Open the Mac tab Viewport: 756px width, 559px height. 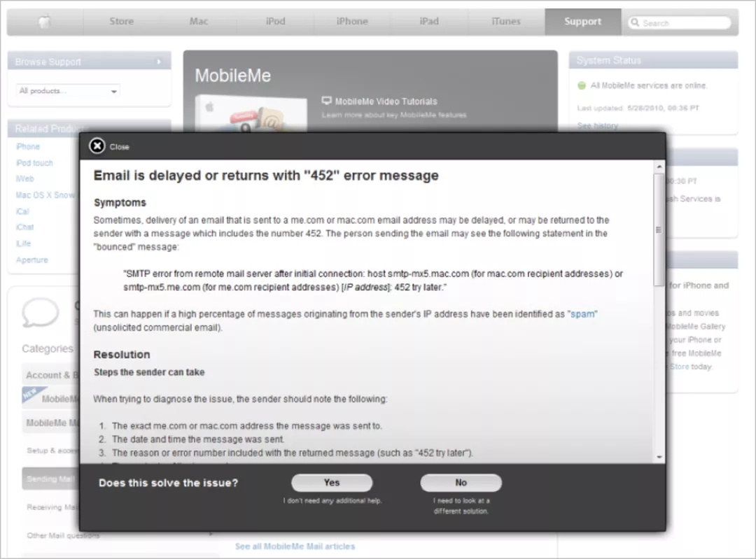(x=199, y=21)
